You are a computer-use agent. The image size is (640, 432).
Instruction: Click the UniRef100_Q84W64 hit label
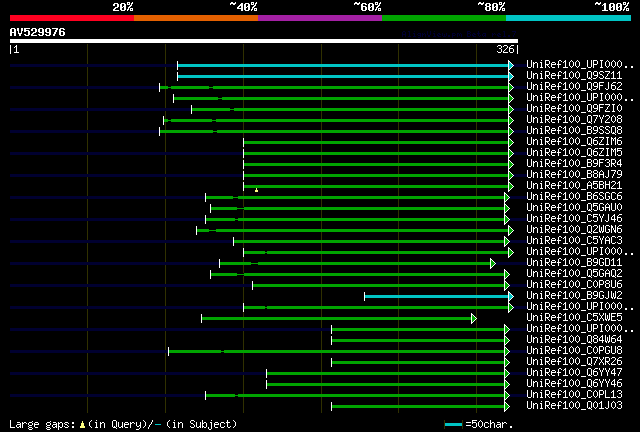pos(574,340)
